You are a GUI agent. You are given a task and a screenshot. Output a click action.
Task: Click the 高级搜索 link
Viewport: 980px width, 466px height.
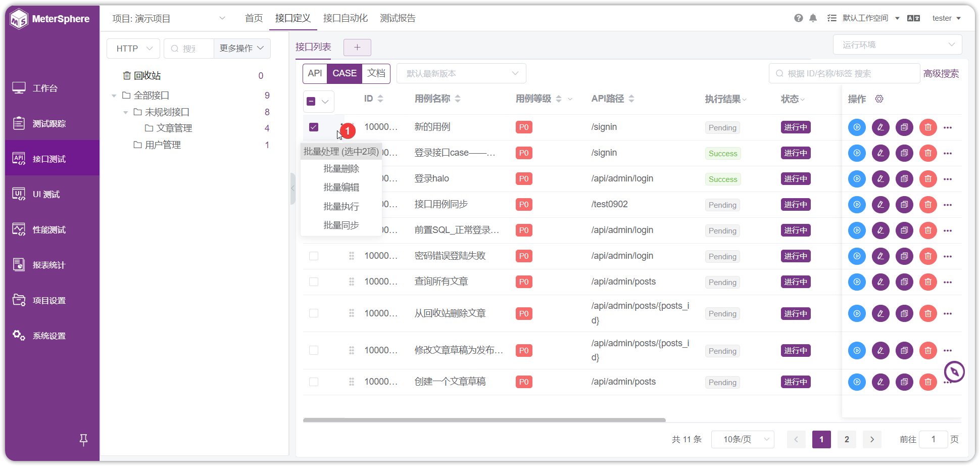(x=941, y=73)
